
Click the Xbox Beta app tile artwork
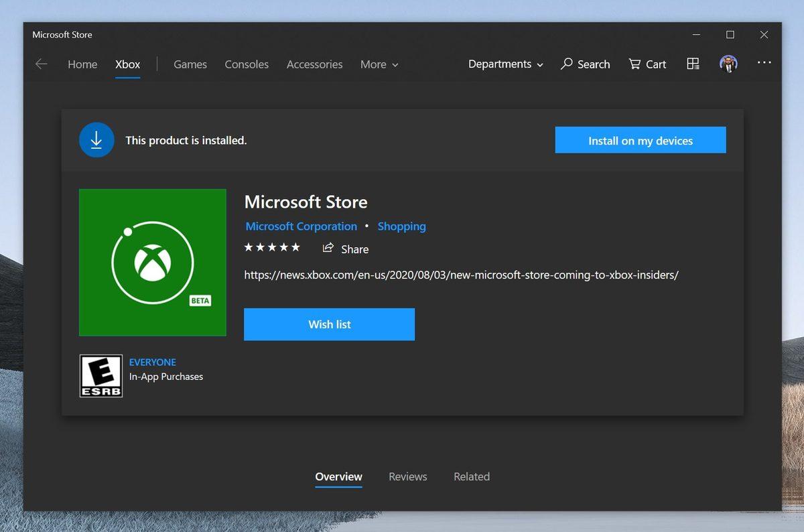coord(152,262)
